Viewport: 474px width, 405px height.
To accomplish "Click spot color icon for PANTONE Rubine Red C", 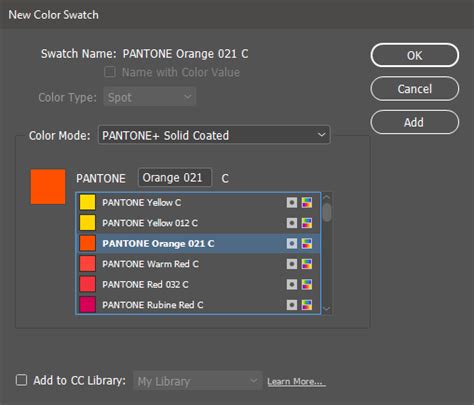I will click(292, 305).
